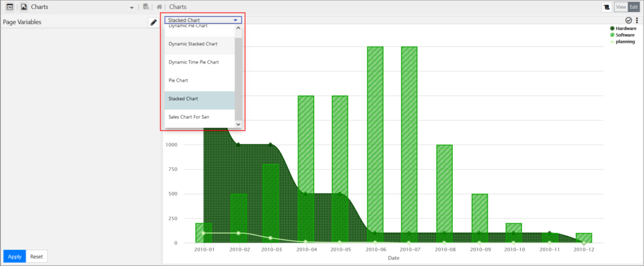644x266 pixels.
Task: Click the Date axis title
Action: (x=394, y=258)
